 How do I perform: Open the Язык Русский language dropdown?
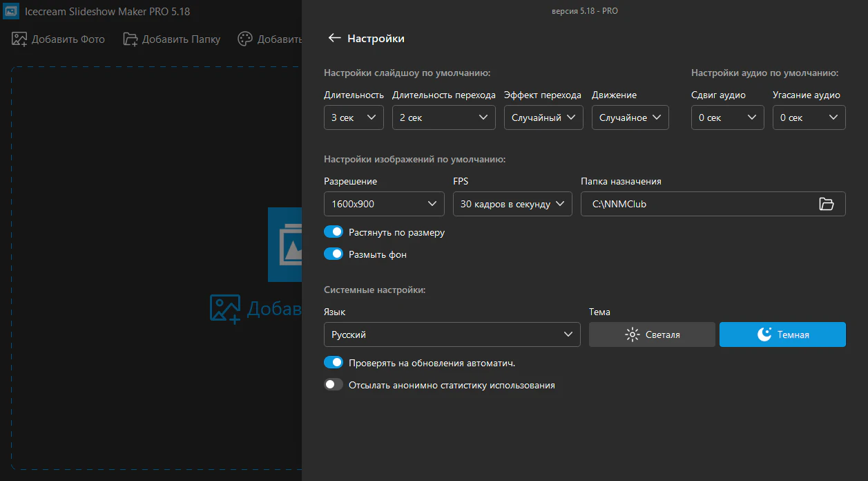point(452,334)
